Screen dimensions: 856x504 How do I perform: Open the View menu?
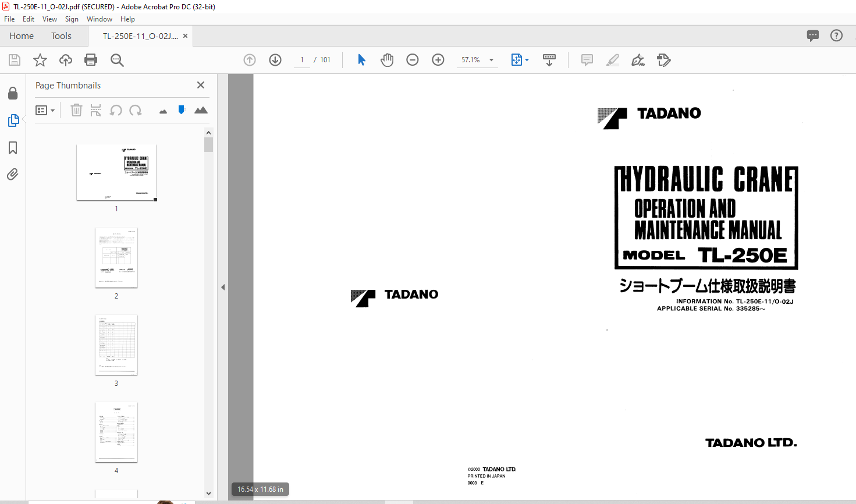[50, 19]
